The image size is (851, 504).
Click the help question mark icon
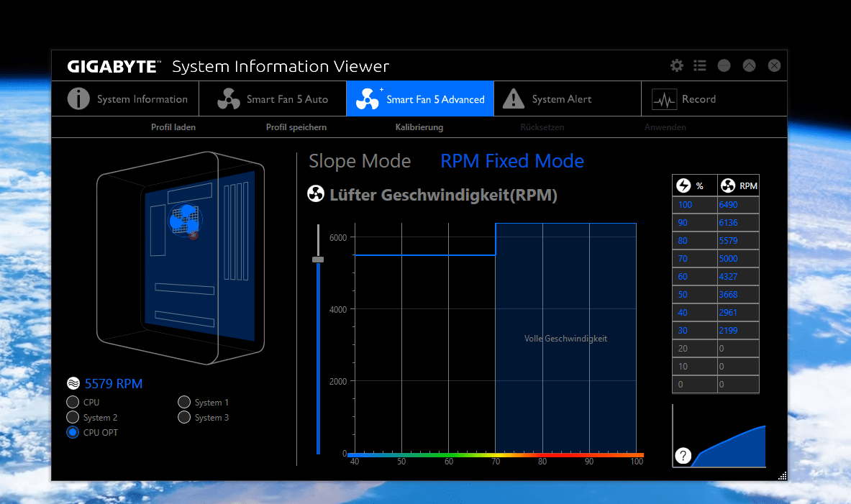click(683, 456)
